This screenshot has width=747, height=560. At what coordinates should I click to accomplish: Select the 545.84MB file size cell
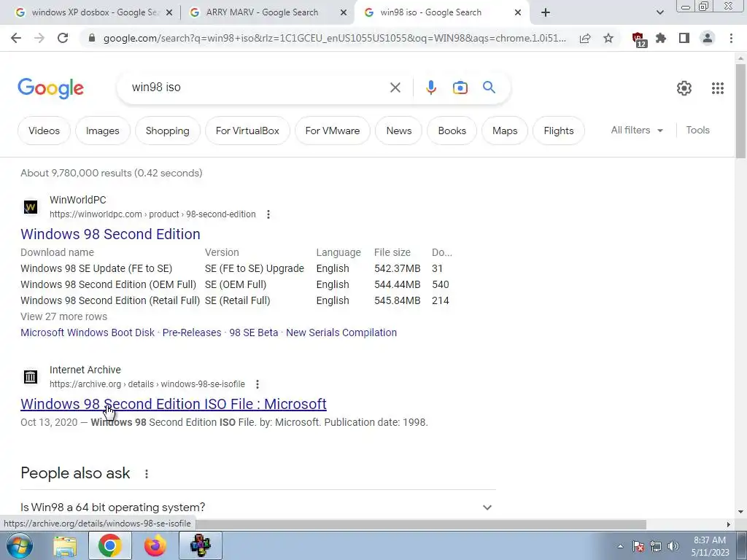coord(398,300)
